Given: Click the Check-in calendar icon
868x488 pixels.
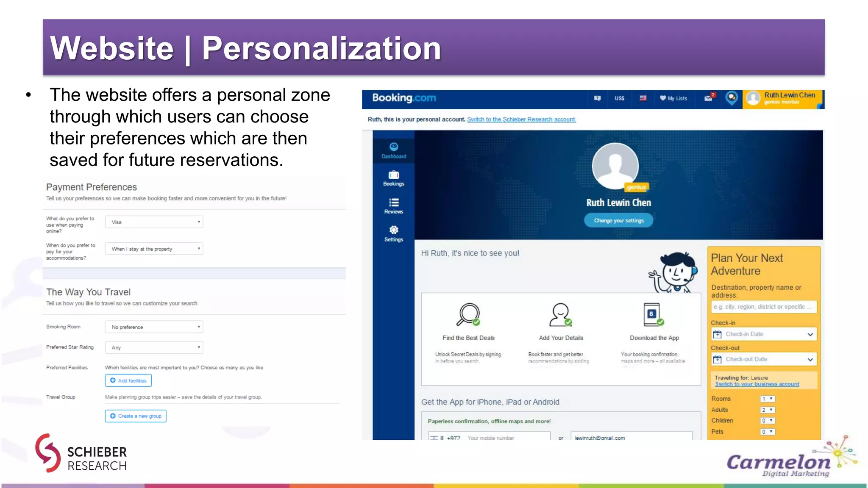Looking at the screenshot, I should coord(717,334).
